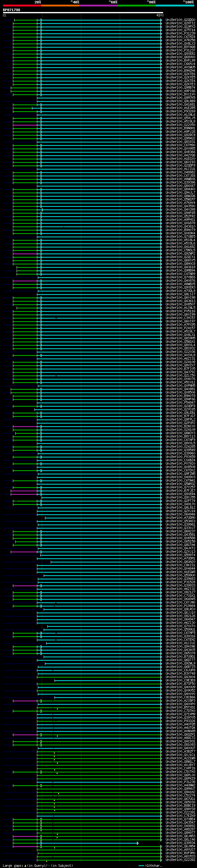This screenshot has height=868, width=197.
Task: Select label UniRef100_Q68VK0
Action: pyautogui.click(x=180, y=57)
